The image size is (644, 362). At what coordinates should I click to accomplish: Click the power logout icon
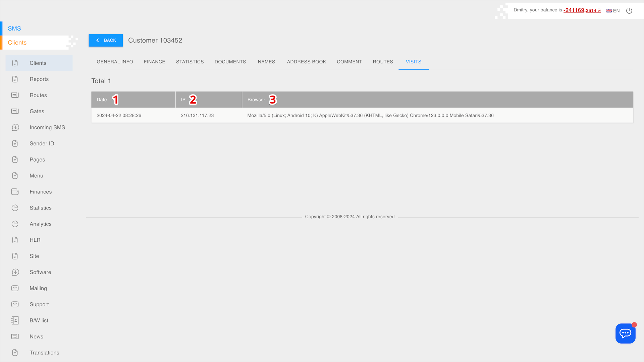point(629,11)
